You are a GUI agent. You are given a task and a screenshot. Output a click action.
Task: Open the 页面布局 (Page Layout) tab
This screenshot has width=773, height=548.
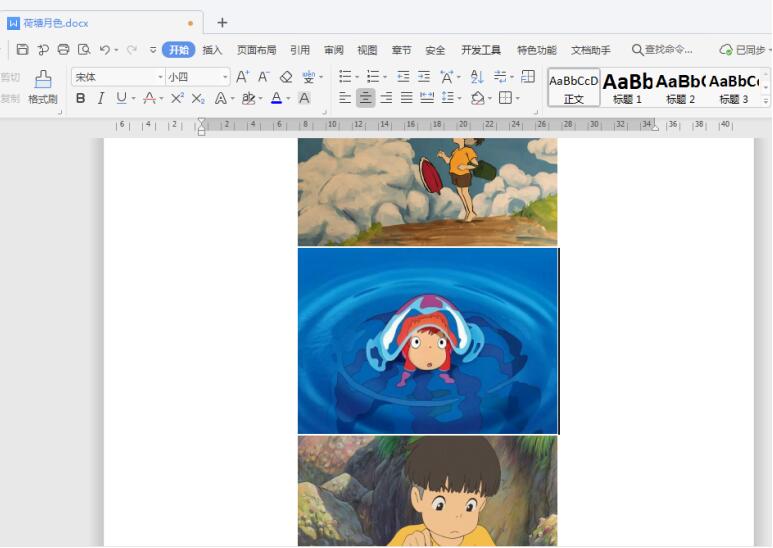[256, 50]
